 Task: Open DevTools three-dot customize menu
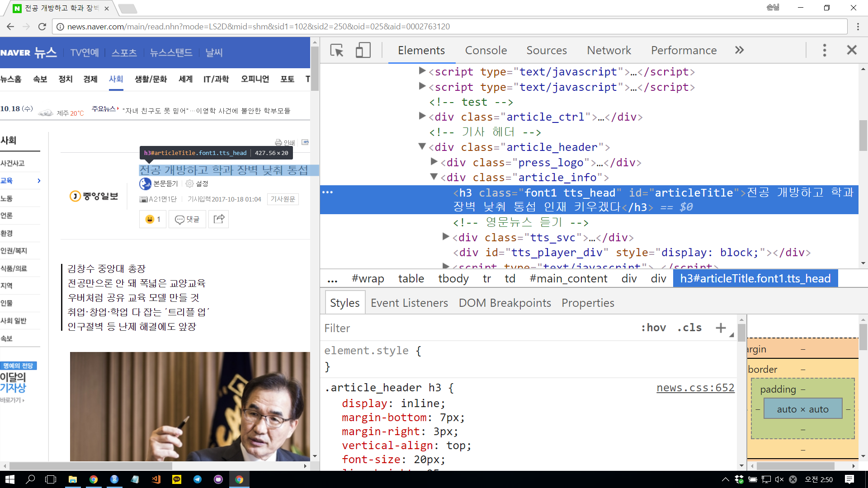coord(824,50)
